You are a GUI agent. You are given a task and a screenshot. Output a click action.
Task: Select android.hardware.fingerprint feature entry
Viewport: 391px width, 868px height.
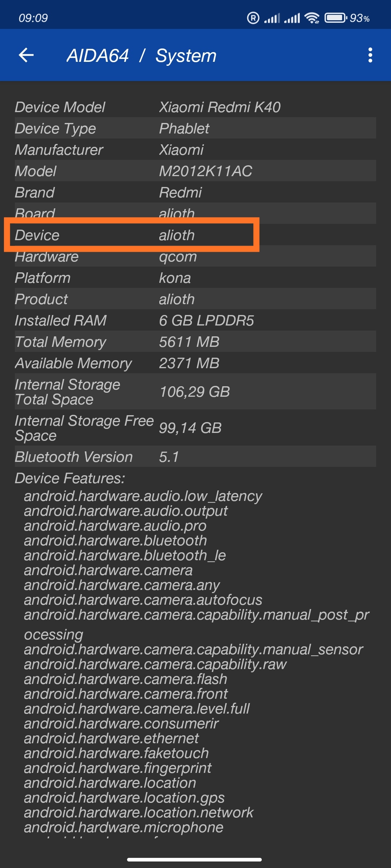118,768
